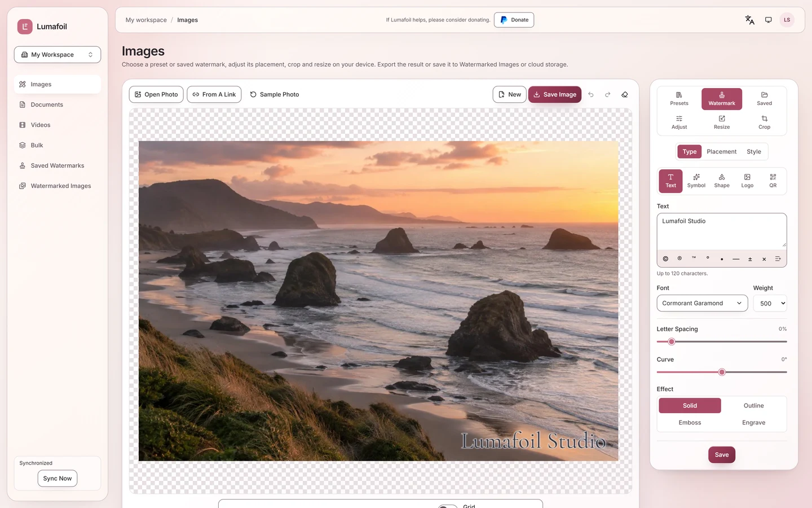The width and height of the screenshot is (812, 508).
Task: Insert a new line in text
Action: 778,259
